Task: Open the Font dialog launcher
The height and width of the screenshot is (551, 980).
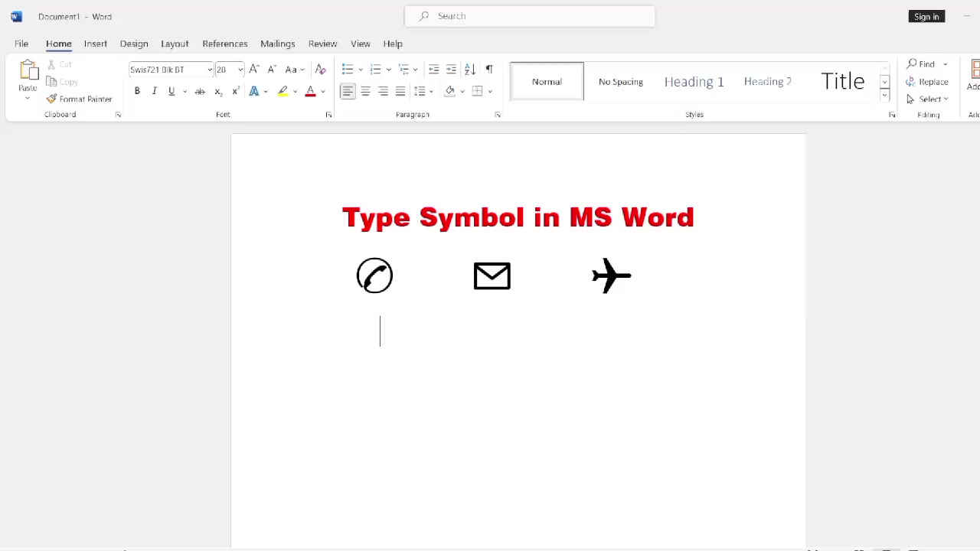Action: pos(328,115)
